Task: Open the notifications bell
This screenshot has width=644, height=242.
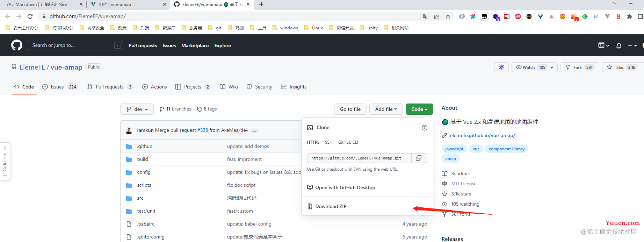Action: coord(619,45)
